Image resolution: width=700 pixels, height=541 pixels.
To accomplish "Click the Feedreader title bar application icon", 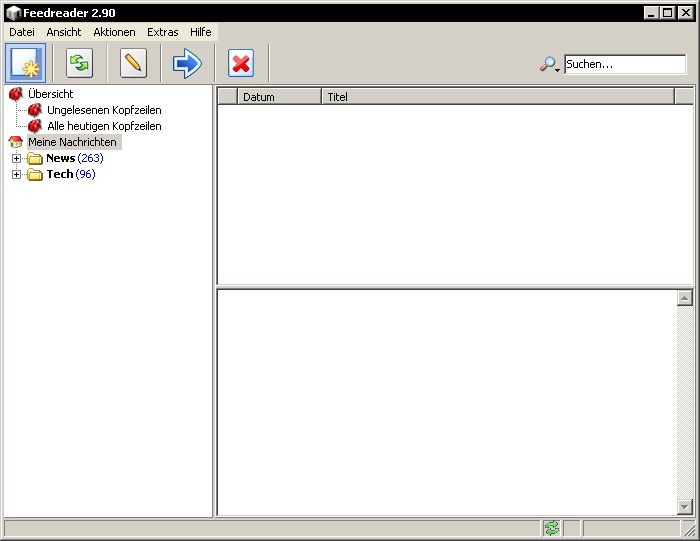I will click(13, 13).
